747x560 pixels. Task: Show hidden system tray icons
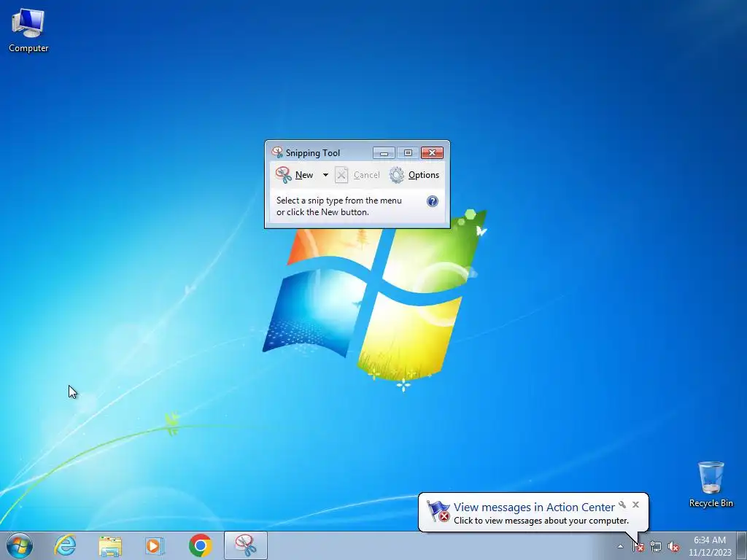[x=620, y=546]
